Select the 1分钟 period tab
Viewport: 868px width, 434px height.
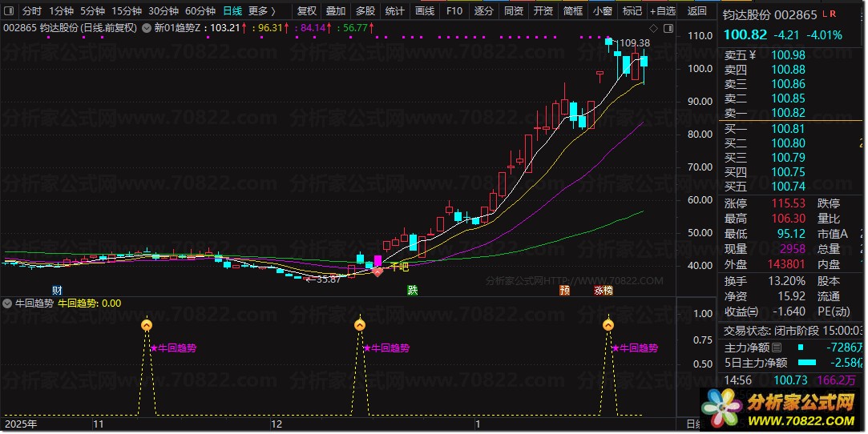tap(61, 10)
